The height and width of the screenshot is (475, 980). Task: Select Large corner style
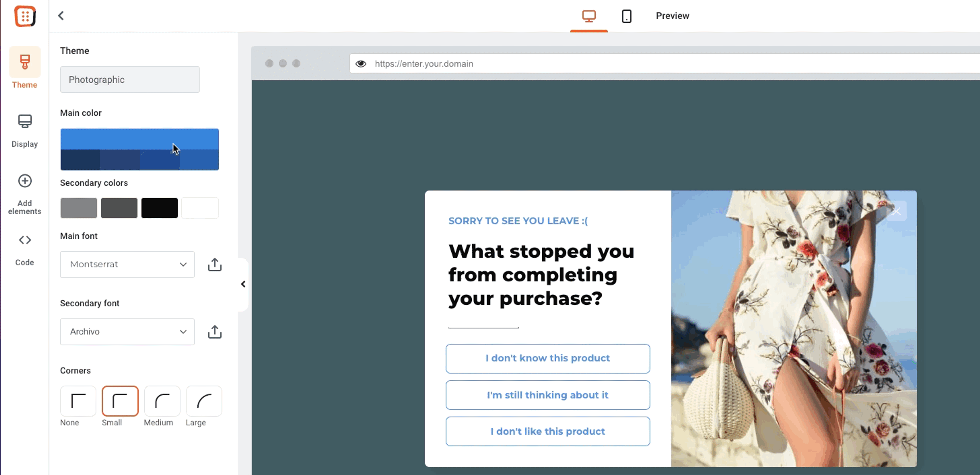[204, 401]
